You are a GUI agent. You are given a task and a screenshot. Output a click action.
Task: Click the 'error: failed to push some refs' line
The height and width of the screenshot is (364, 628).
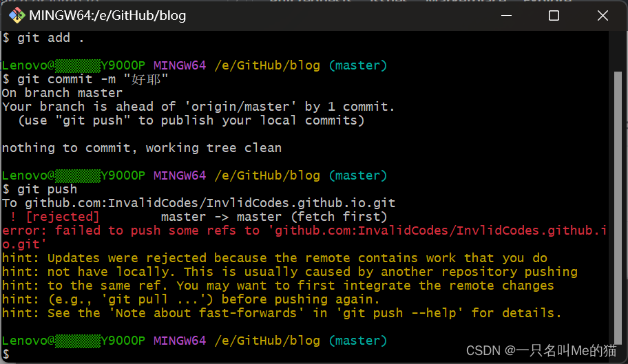(x=304, y=231)
